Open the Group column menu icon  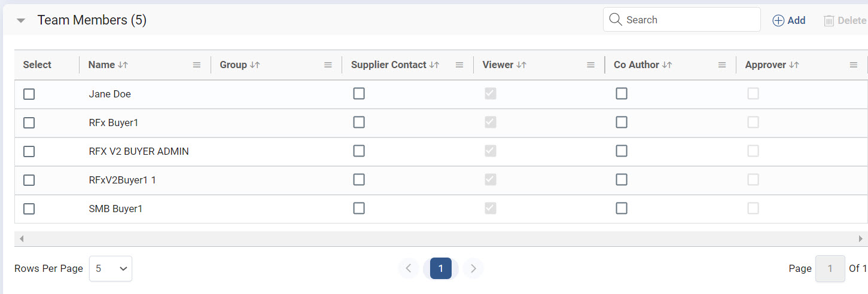point(328,65)
